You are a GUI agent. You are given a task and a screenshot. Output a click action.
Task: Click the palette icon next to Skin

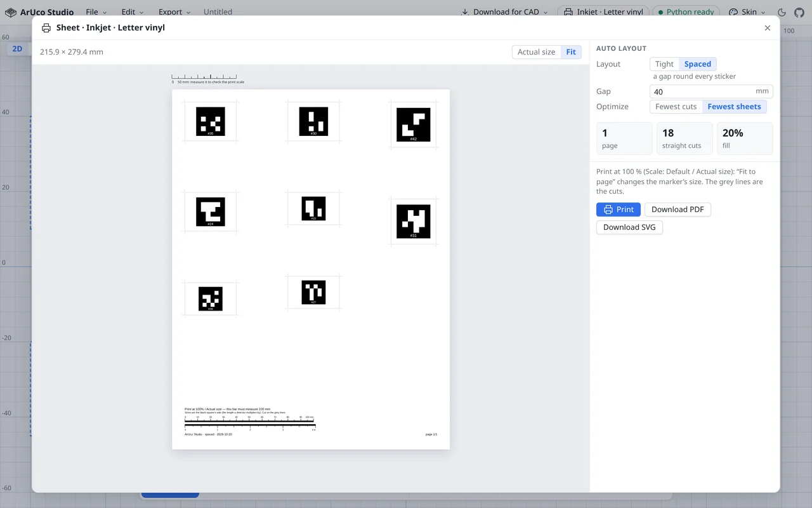733,12
